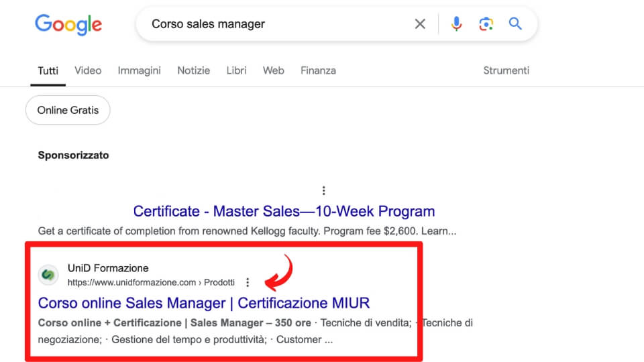644x362 pixels.
Task: Open Google Lens image search icon
Action: coord(486,24)
